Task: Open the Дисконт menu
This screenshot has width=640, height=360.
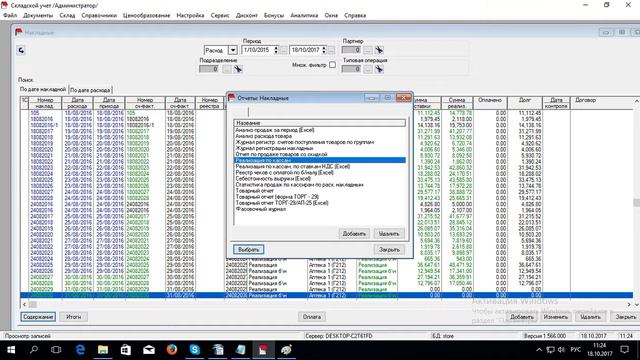Action: point(247,15)
